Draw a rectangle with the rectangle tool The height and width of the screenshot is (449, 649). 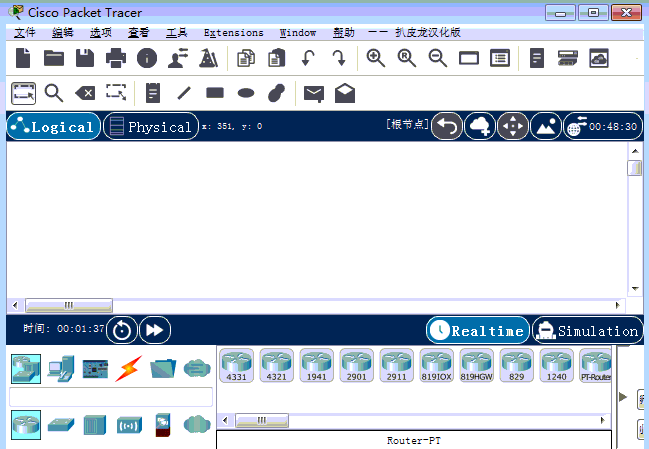coord(215,93)
